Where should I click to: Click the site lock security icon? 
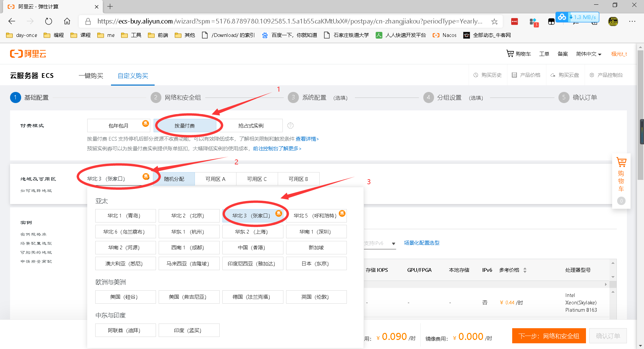88,21
